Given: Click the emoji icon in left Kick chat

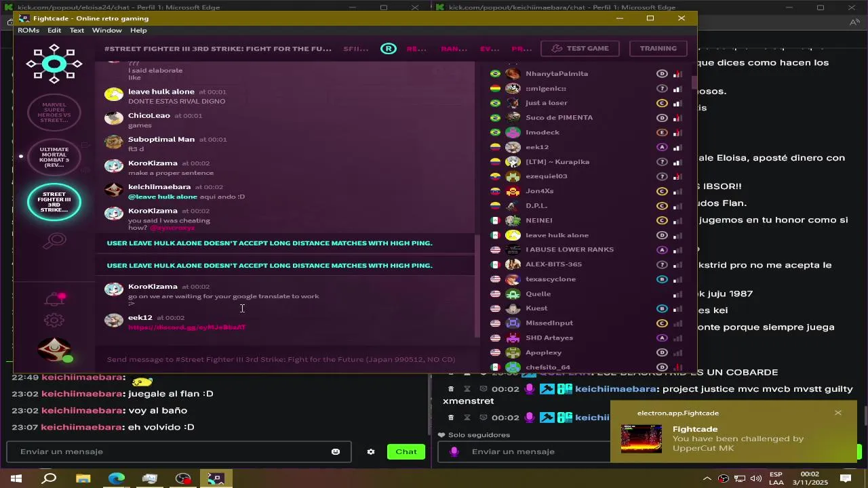Looking at the screenshot, I should [336, 451].
